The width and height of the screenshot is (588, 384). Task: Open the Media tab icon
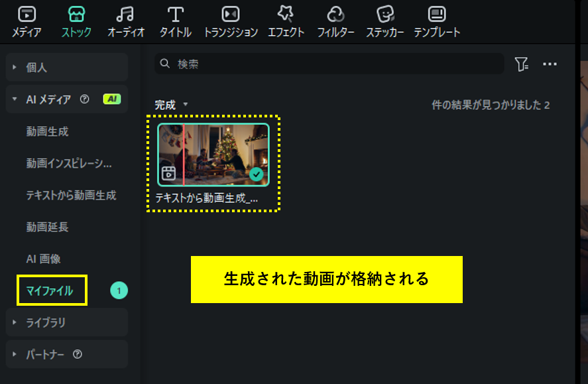point(27,15)
